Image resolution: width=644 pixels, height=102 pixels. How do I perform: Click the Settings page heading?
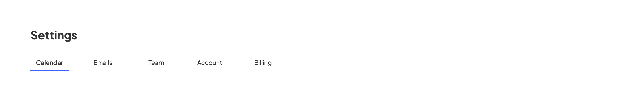click(x=54, y=35)
